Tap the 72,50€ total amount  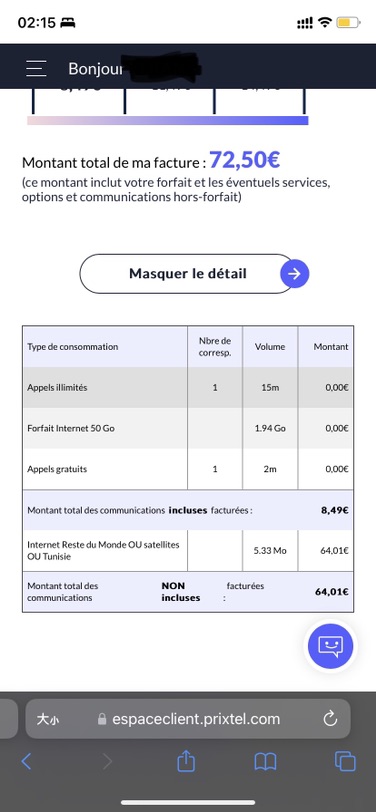coord(244,161)
